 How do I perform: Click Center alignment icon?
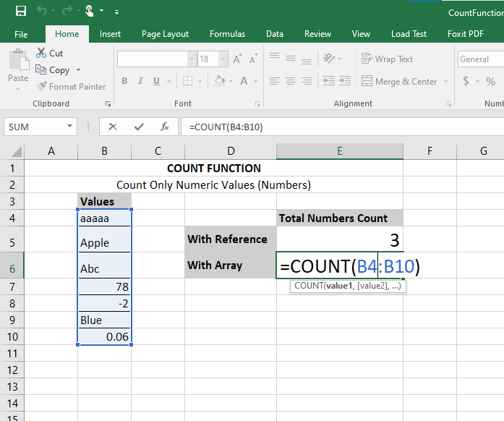pos(291,81)
